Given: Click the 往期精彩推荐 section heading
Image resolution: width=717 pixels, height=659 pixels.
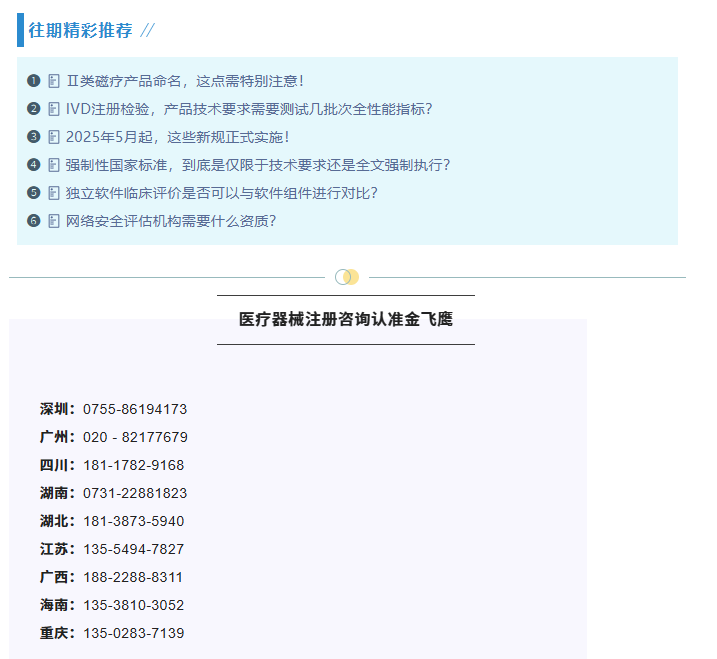Looking at the screenshot, I should coord(80,30).
